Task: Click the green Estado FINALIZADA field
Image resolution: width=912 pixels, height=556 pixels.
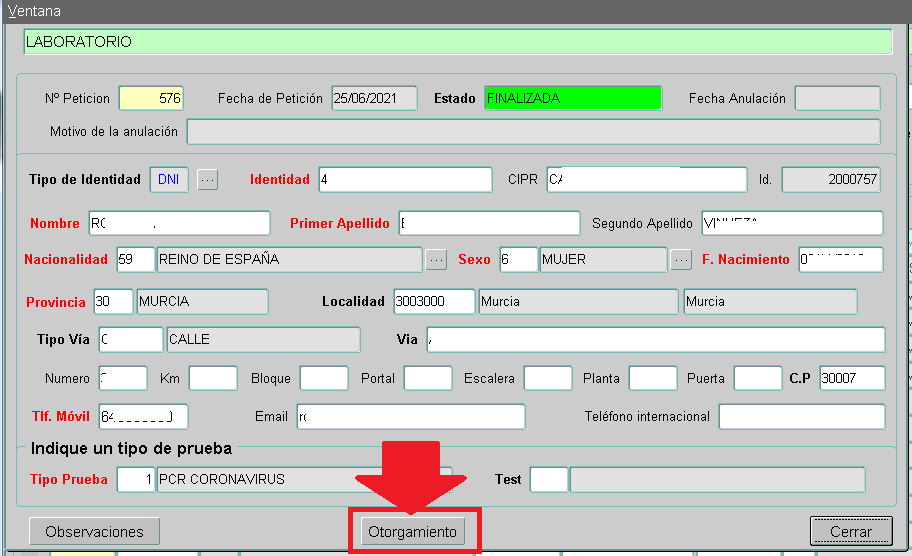Action: tap(572, 99)
